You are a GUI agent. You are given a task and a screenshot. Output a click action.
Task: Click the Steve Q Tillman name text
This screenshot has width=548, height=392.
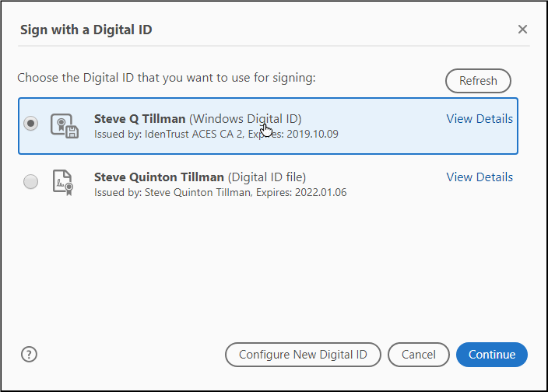139,119
